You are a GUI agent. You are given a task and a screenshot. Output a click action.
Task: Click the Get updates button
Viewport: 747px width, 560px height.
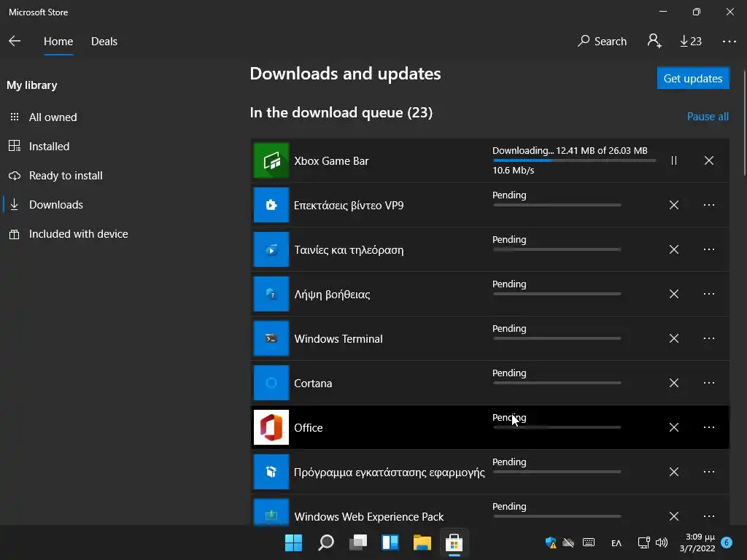click(693, 78)
